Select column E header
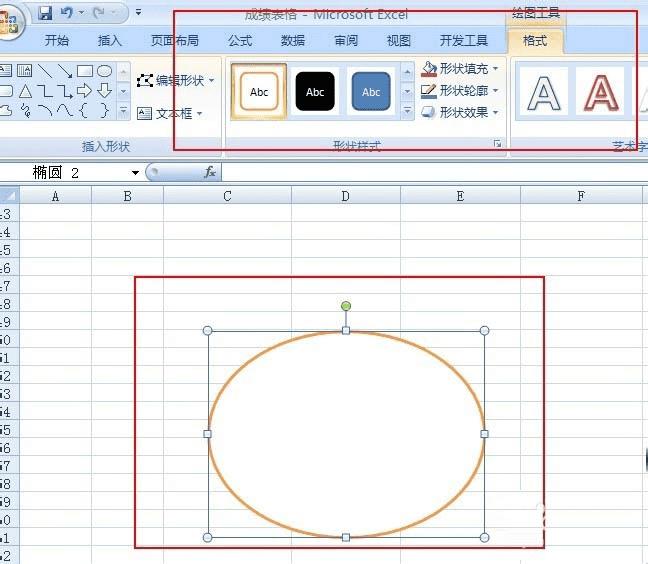The image size is (648, 564). pos(460,196)
